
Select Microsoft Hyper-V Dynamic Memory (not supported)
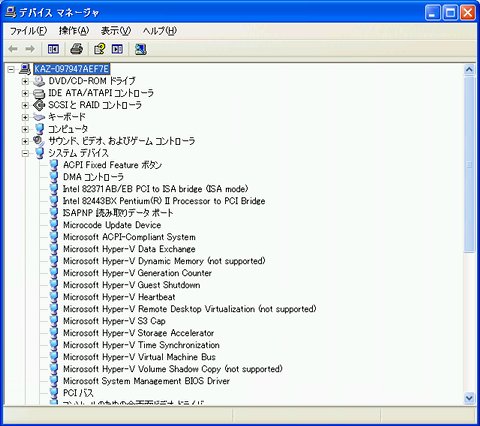164,261
